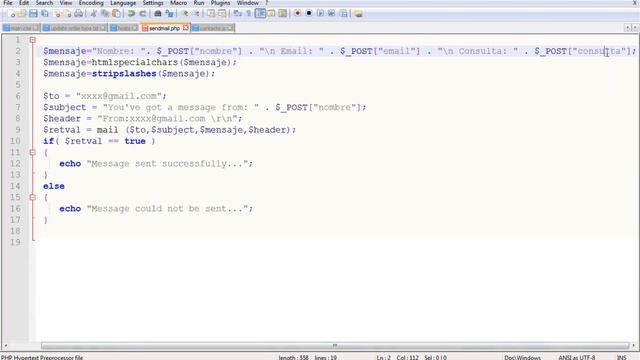Click the length : 558 status text
The height and width of the screenshot is (360, 640).
click(x=293, y=358)
